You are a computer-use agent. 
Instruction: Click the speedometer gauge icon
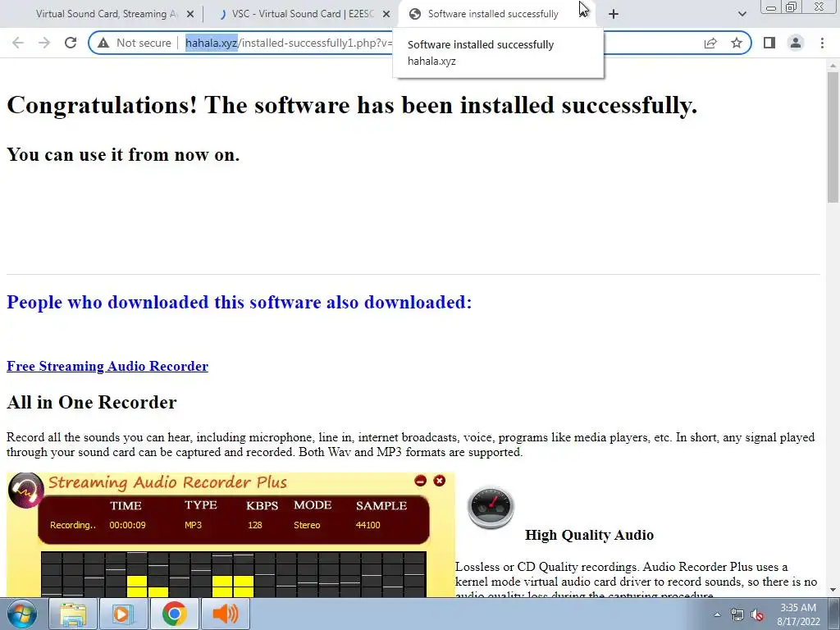point(491,507)
